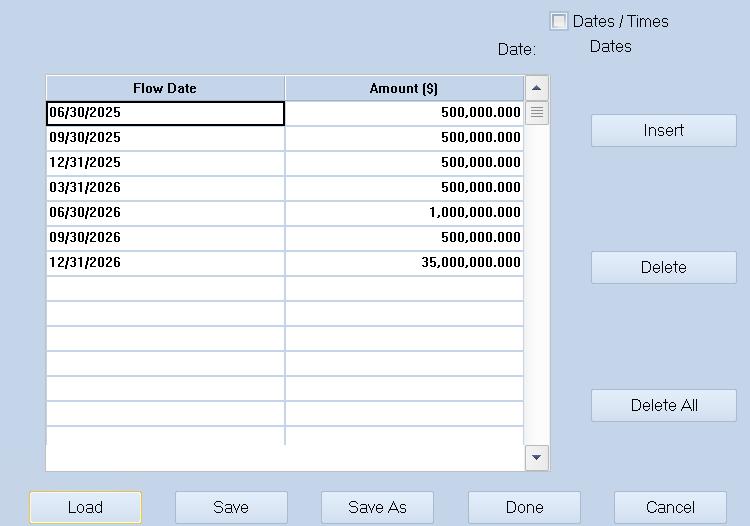Cancel the cash flow dialog
This screenshot has height=526, width=750.
pyautogui.click(x=670, y=507)
